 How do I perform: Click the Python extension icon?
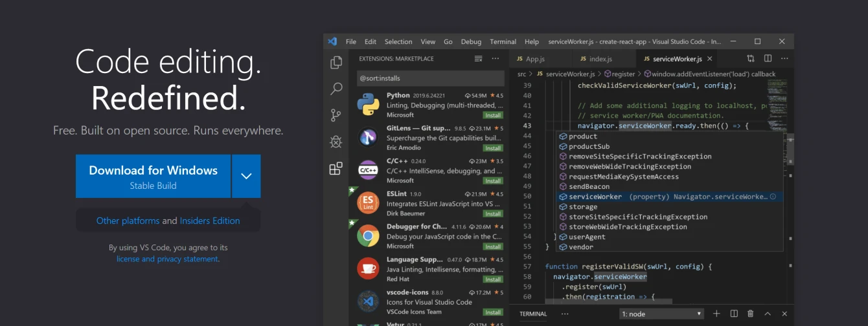click(368, 104)
